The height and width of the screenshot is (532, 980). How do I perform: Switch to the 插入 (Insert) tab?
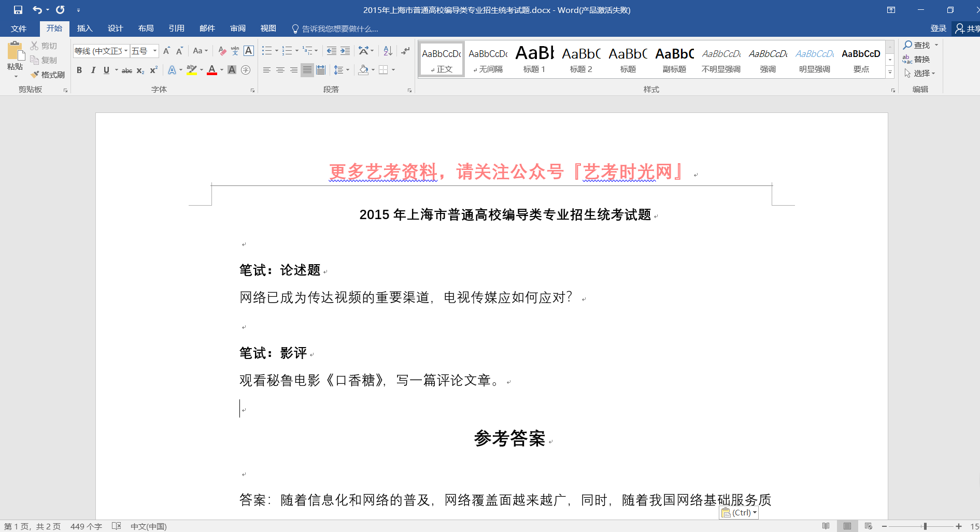tap(84, 28)
